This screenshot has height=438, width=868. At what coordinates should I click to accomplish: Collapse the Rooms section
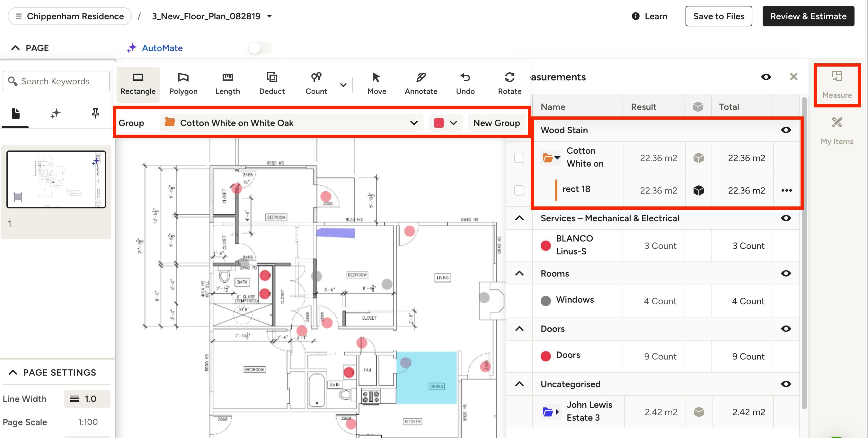[519, 273]
